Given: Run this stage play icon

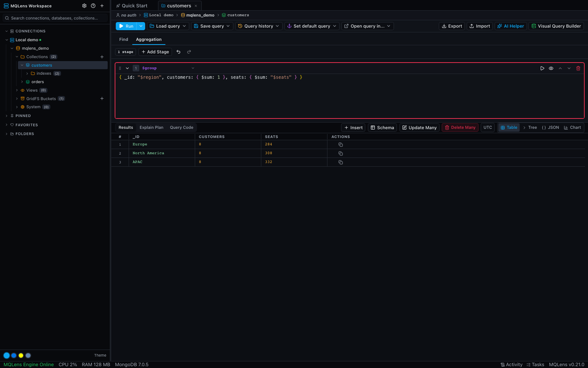Looking at the screenshot, I should pyautogui.click(x=542, y=68).
